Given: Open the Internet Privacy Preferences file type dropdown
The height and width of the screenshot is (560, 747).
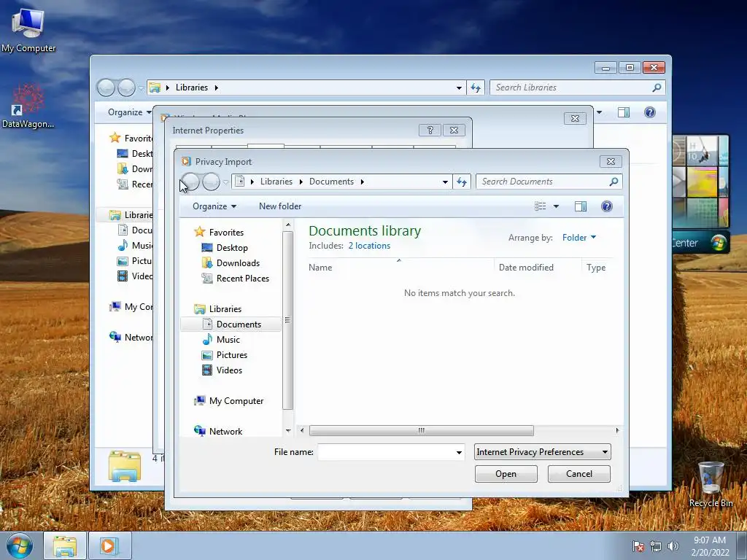Looking at the screenshot, I should click(543, 452).
